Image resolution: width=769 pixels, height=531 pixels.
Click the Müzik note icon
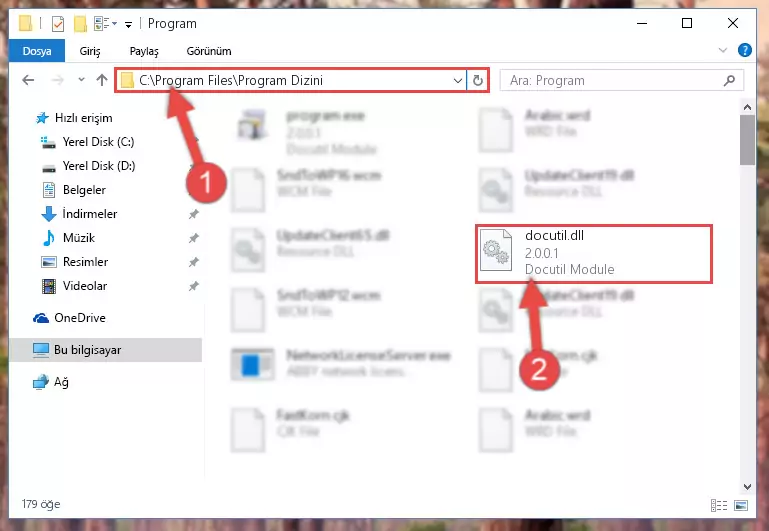49,238
